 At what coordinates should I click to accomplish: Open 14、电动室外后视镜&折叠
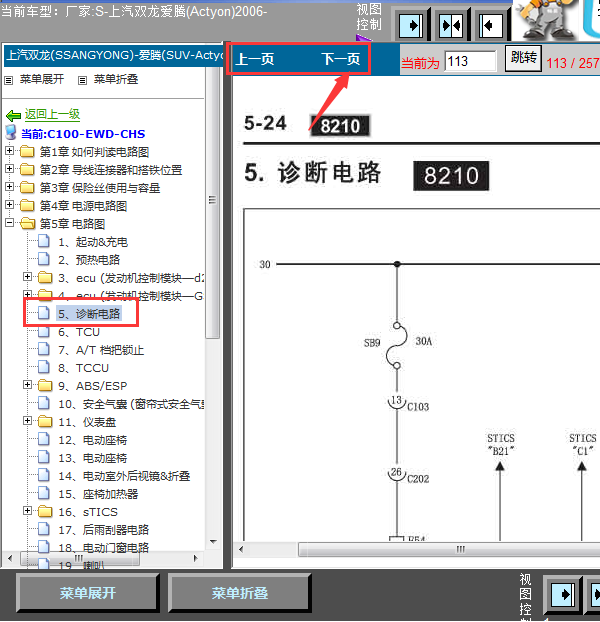pyautogui.click(x=125, y=476)
